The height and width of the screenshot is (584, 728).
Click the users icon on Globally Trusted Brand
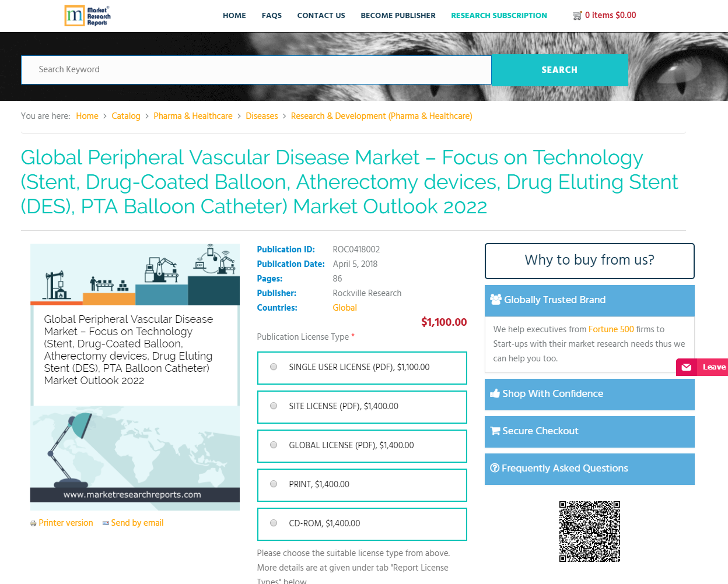tap(496, 300)
